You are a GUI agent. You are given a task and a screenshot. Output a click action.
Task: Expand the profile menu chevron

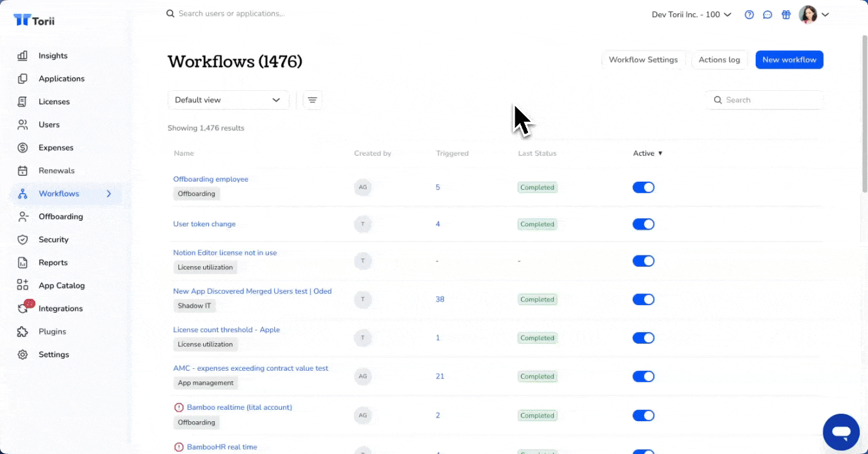tap(825, 15)
